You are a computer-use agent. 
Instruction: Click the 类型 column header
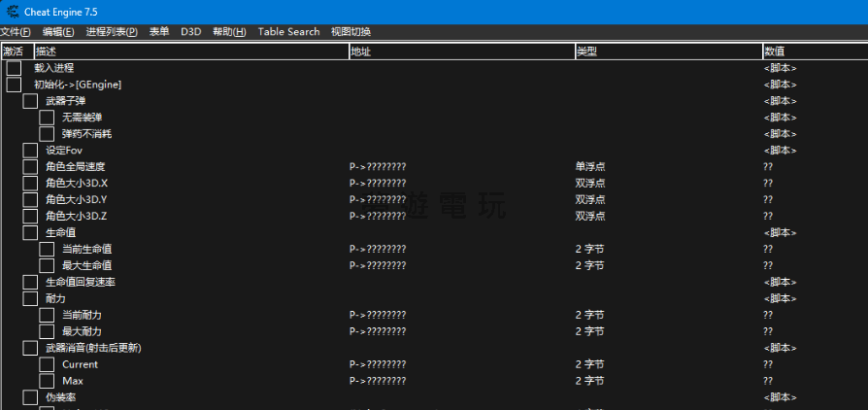[x=669, y=51]
